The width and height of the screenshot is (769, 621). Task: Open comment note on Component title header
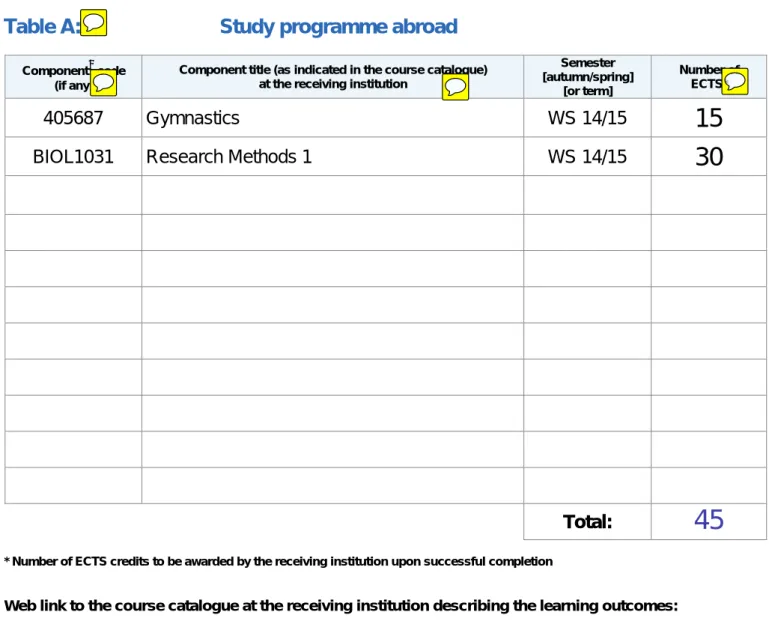point(455,87)
